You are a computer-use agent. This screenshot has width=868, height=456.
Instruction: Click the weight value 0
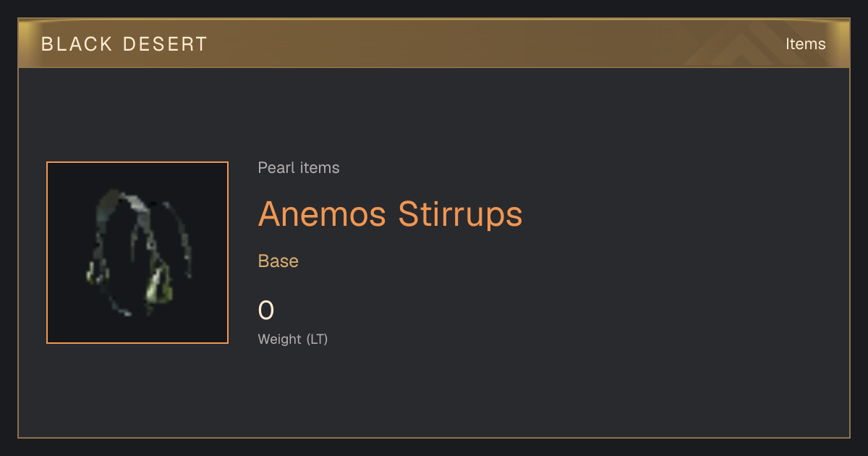[266, 311]
